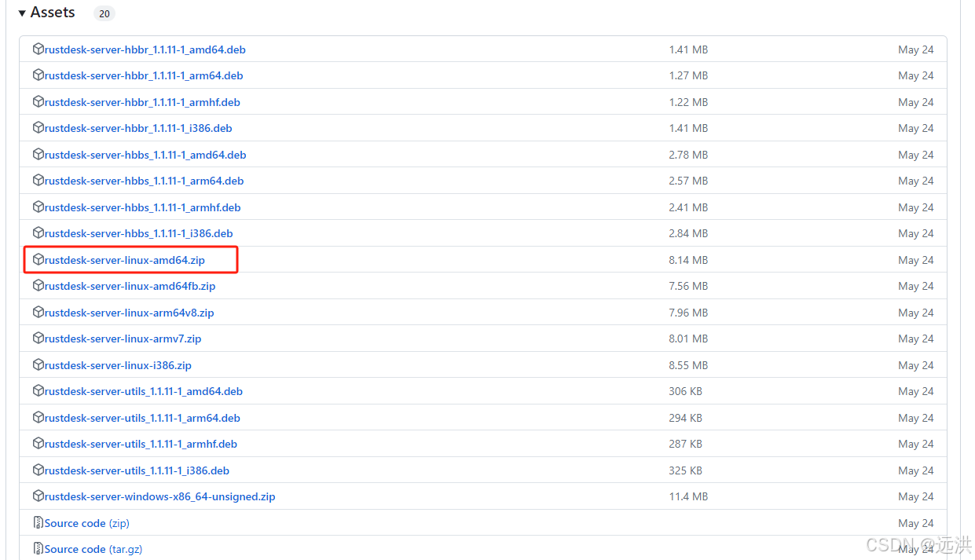Click the 8.55 MB size of linux-i386.zip
This screenshot has height=560, width=975.
coord(688,365)
